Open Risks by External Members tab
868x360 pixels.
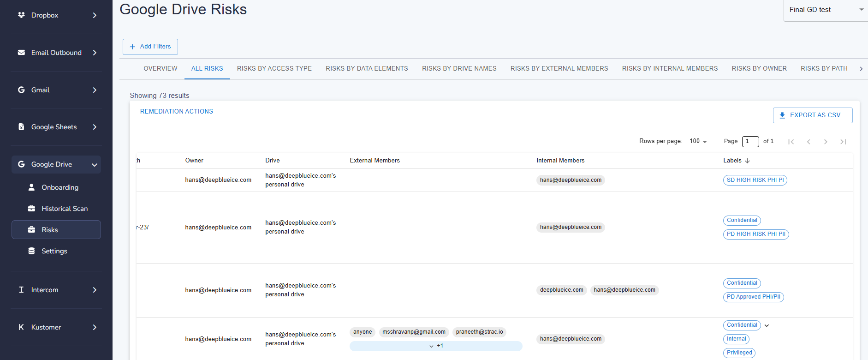(559, 68)
